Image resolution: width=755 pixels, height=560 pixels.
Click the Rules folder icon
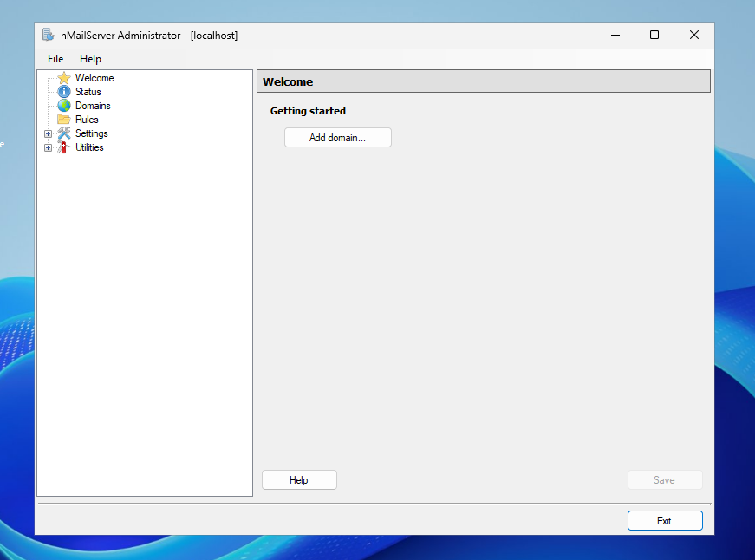(64, 120)
